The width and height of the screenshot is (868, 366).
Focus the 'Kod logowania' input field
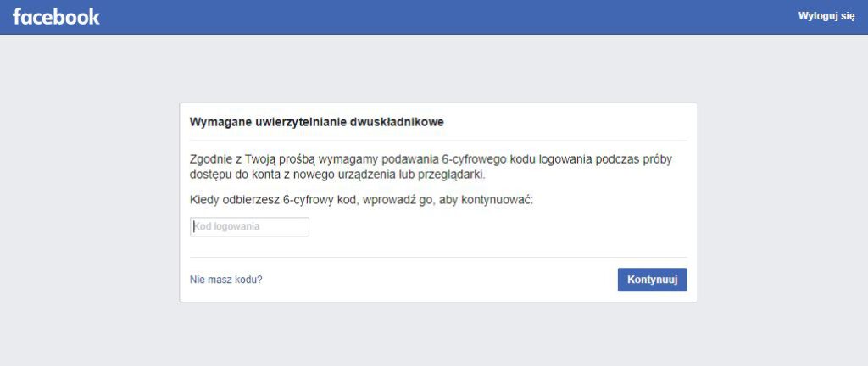250,227
